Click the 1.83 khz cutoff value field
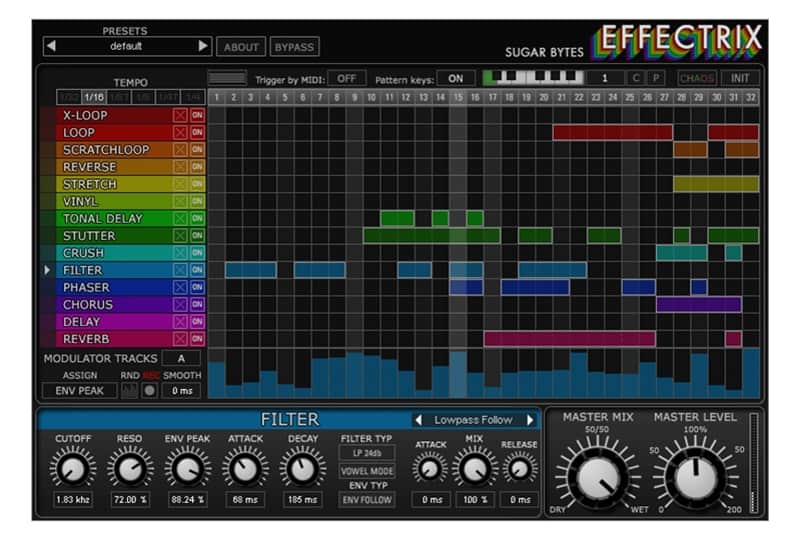 pos(73,500)
